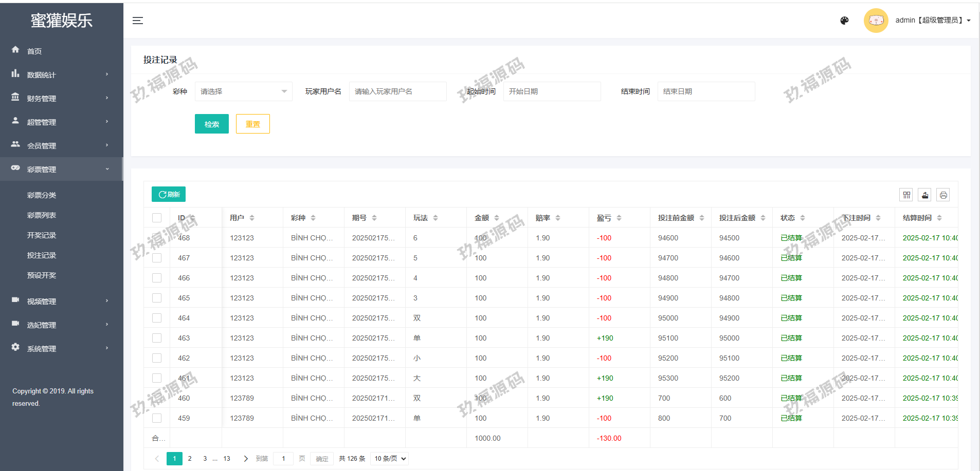
Task: Click the export table icon
Action: pos(925,195)
